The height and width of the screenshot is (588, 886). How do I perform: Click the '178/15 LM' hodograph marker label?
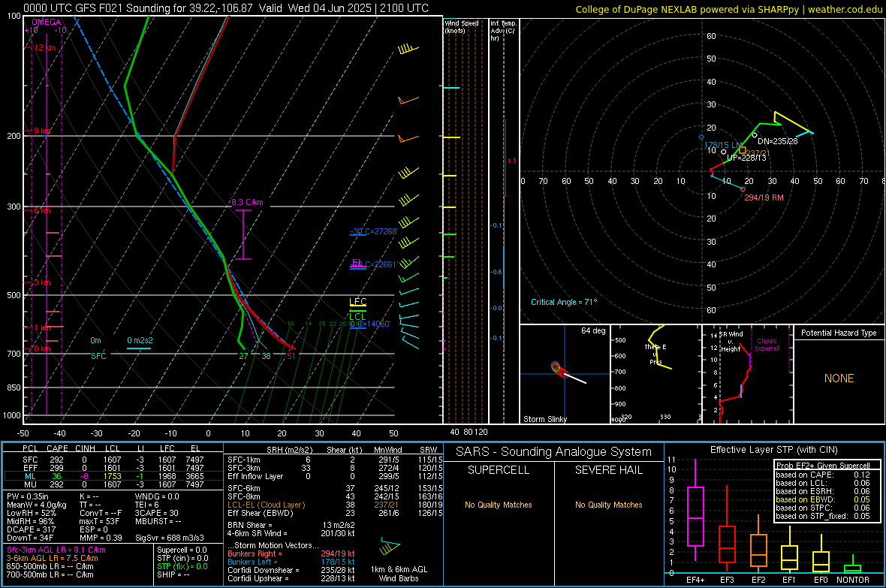pos(723,145)
